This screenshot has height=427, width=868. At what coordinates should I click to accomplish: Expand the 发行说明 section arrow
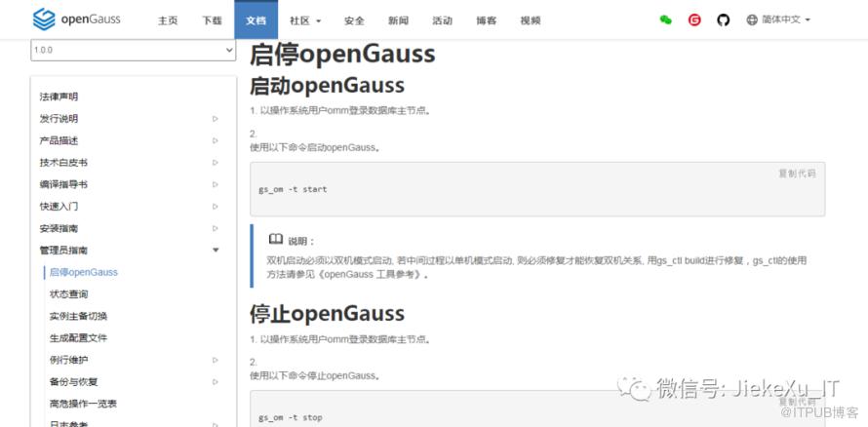point(216,118)
